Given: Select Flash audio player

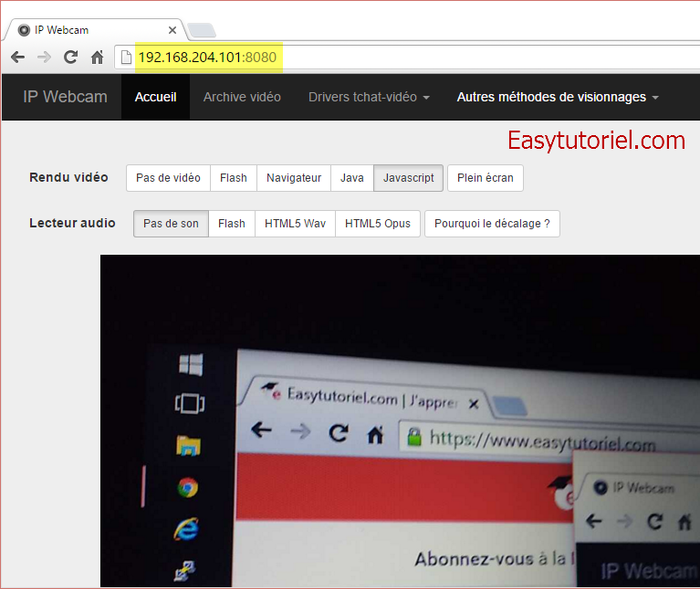Looking at the screenshot, I should [232, 224].
